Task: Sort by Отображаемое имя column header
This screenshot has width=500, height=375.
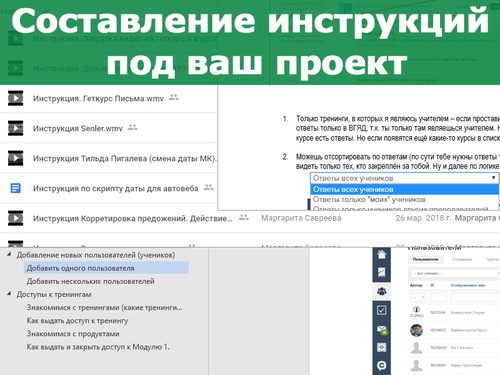Action: [468, 285]
